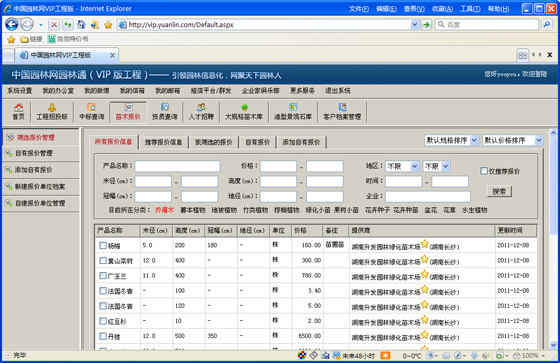Click the quick tabs grid icon

522,55
